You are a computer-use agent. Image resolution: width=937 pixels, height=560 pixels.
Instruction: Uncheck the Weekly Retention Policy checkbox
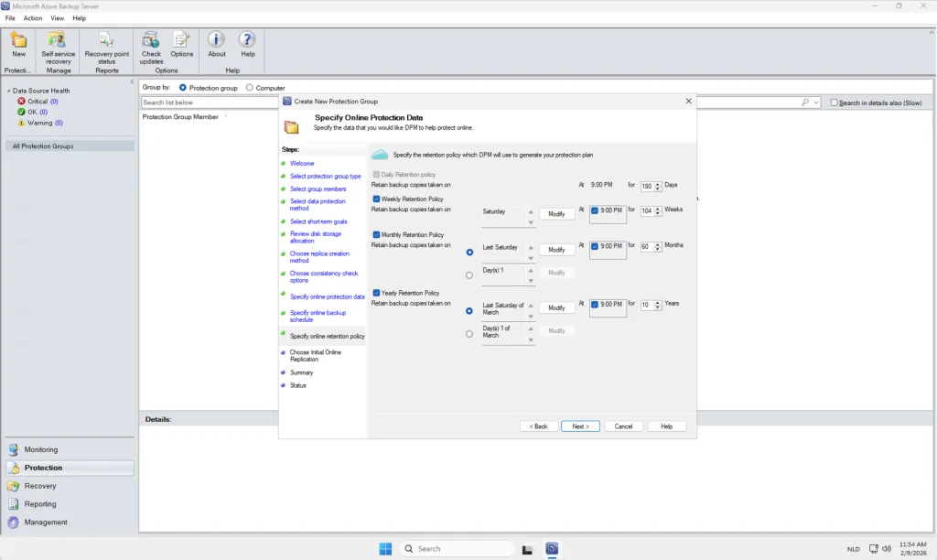[x=377, y=199]
